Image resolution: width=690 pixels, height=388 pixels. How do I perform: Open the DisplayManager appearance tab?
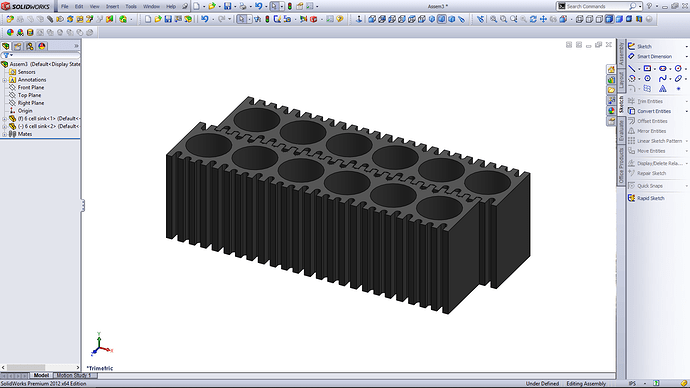[x=42, y=46]
